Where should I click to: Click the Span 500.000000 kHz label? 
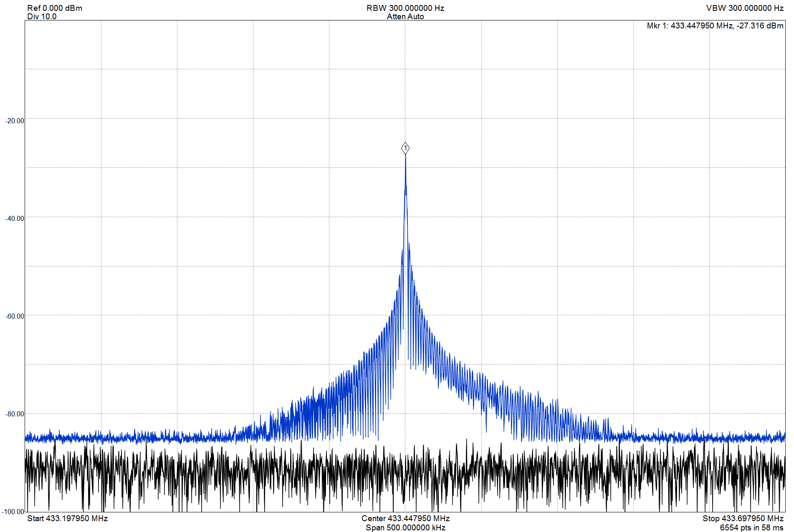coord(405,527)
